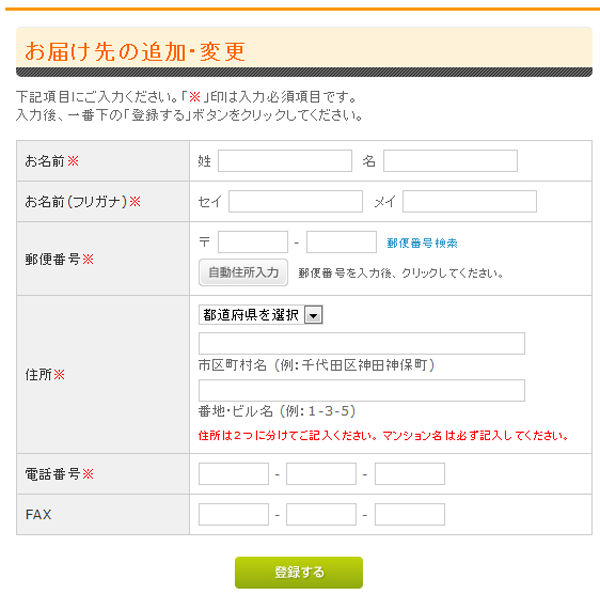Screen dimensions: 600x594
Task: Open the 都道府県を選択 dropdown
Action: point(261,315)
